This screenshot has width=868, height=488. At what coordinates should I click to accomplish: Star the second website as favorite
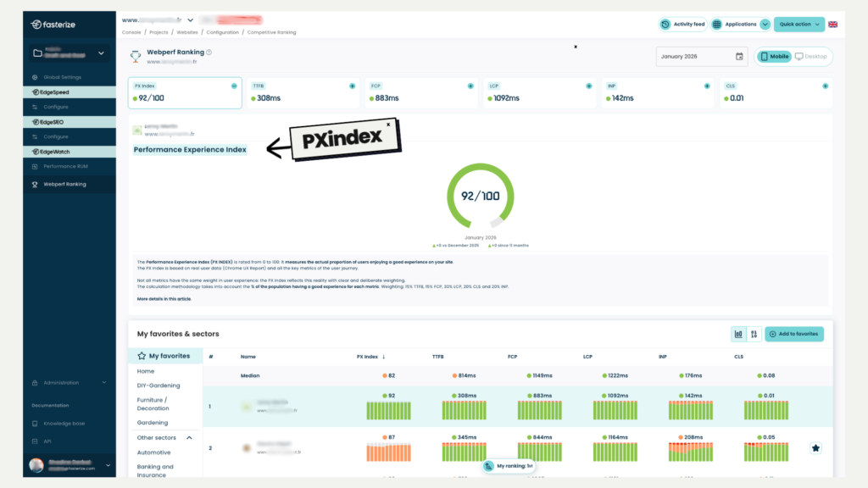click(815, 448)
